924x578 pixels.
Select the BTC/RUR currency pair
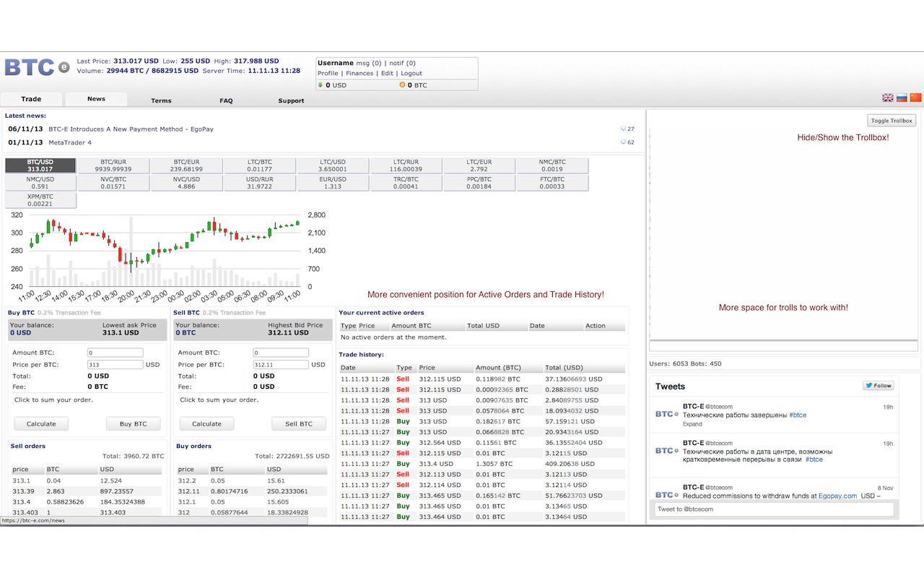113,165
